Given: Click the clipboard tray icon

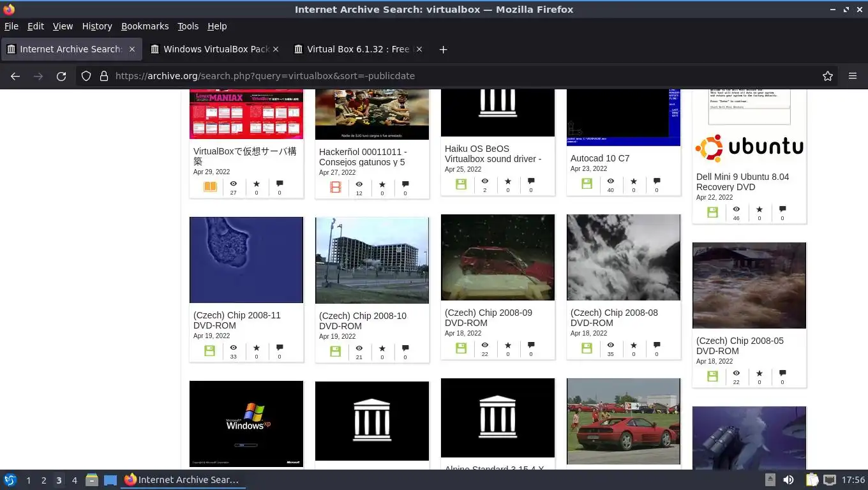Looking at the screenshot, I should click(x=812, y=480).
